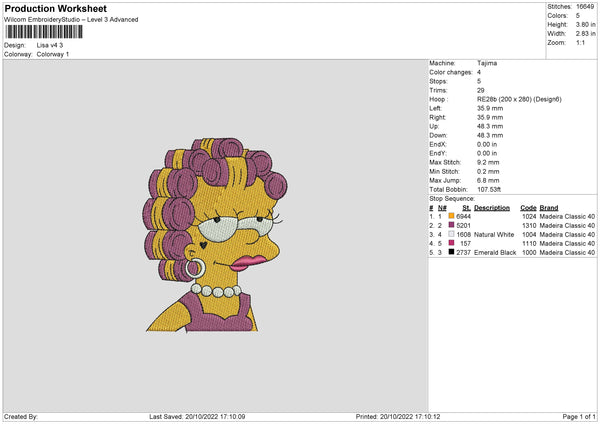
Task: Click the N# column header
Action: tap(442, 208)
